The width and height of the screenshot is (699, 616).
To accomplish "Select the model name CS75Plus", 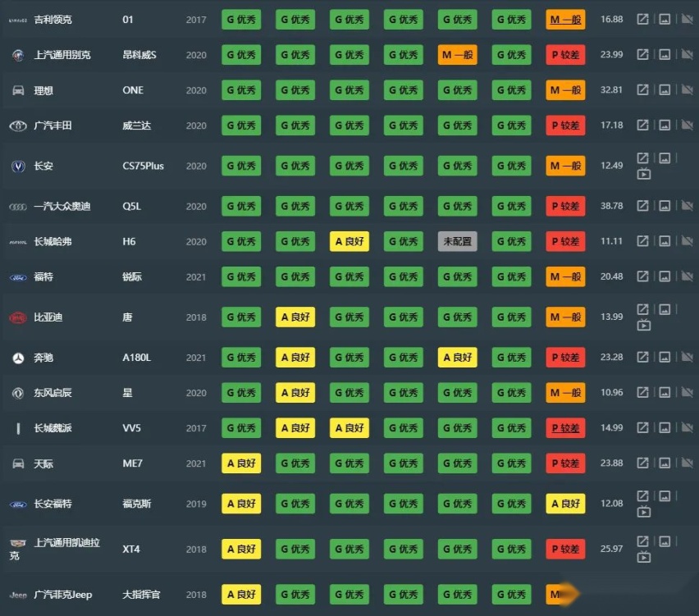I will tap(143, 166).
